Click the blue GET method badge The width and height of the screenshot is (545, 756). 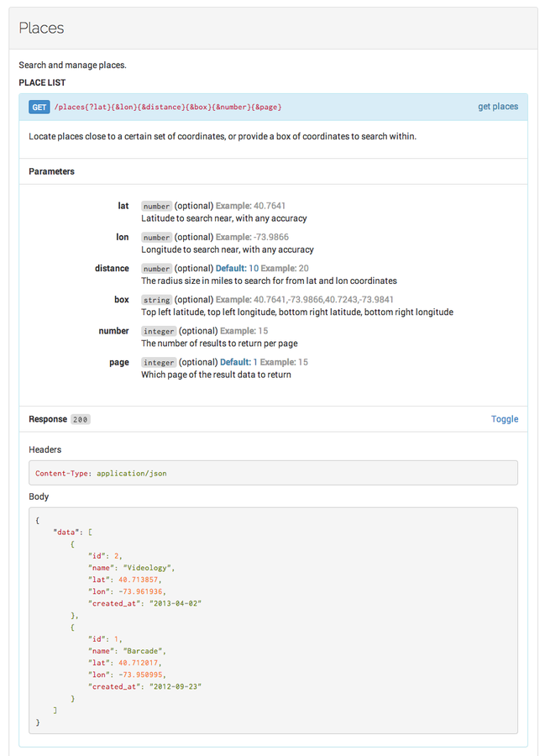tap(39, 107)
